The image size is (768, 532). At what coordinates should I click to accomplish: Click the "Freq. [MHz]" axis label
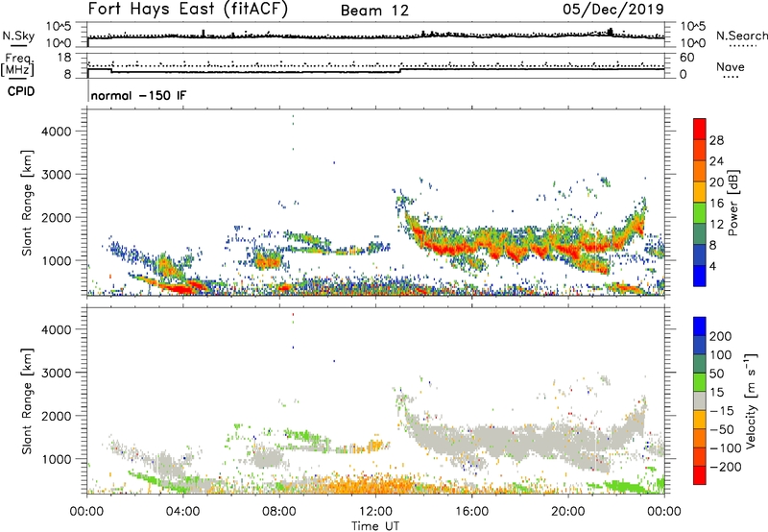coord(17,64)
